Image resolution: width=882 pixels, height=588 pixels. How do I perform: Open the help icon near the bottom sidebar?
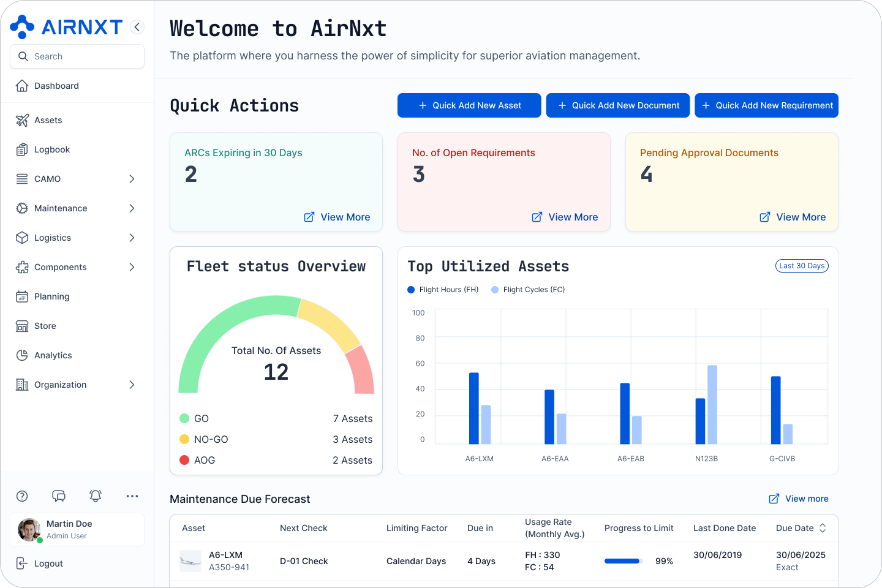coord(22,496)
